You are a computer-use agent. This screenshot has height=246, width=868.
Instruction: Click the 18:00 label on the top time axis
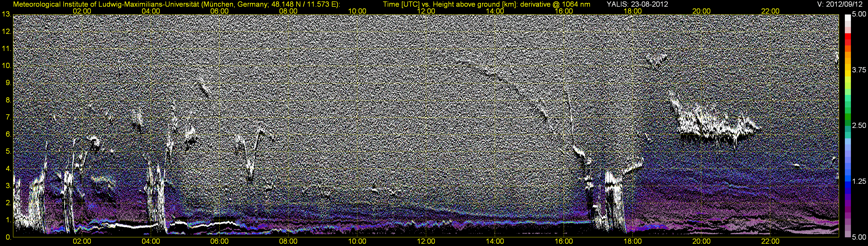(x=632, y=11)
